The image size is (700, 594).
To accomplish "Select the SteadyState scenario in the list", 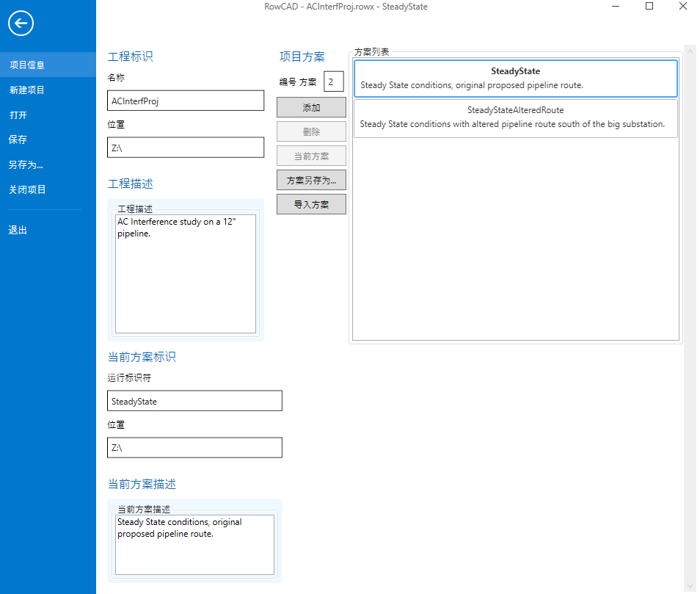I will tap(516, 79).
